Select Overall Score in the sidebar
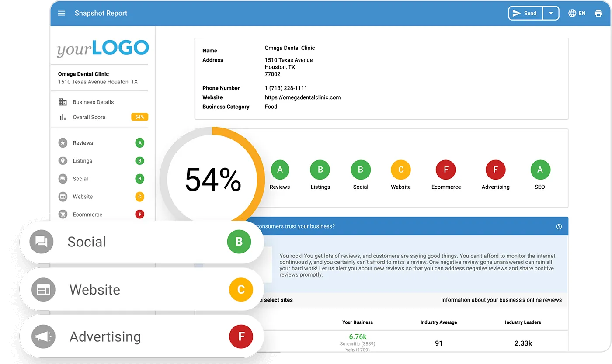612x364 pixels. [x=90, y=117]
